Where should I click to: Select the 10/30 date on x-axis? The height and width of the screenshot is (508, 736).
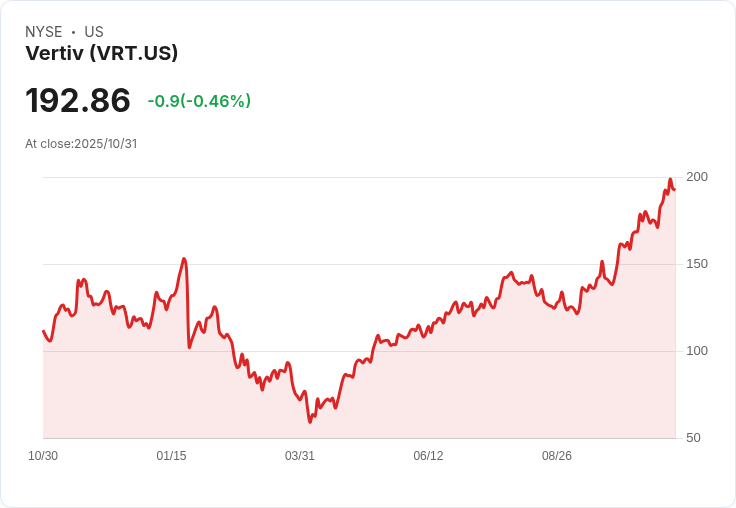[43, 456]
